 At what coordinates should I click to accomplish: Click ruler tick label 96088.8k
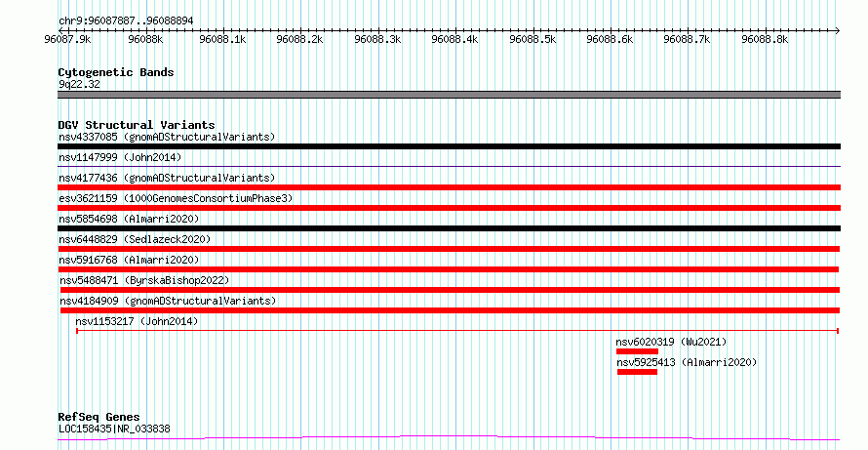(765, 40)
